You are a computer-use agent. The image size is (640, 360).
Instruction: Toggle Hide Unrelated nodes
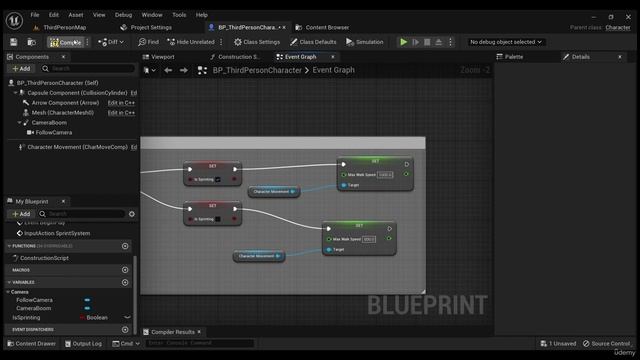pos(191,42)
